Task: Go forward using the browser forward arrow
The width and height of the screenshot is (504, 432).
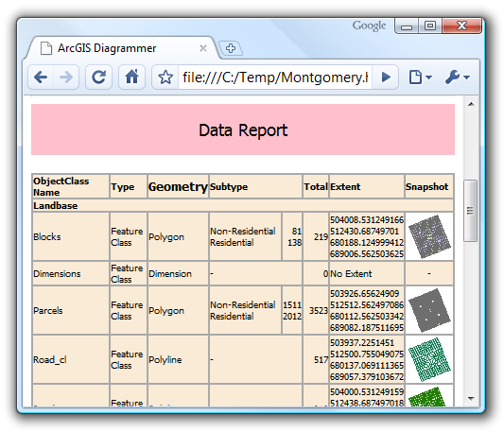Action: 66,78
